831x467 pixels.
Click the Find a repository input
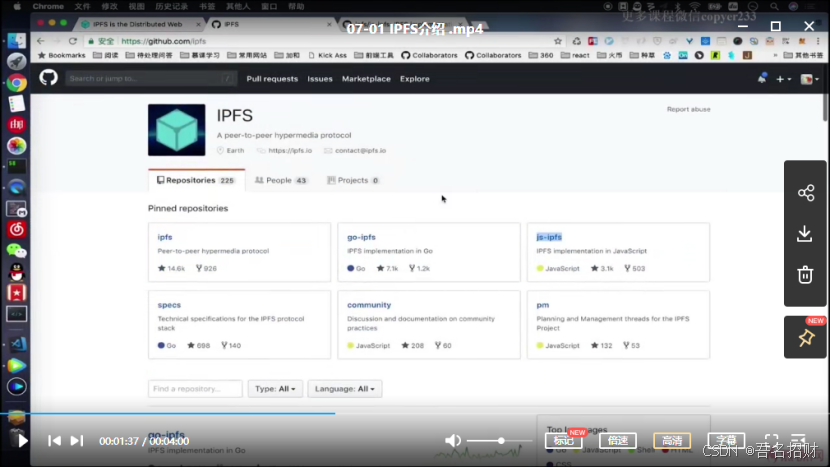195,389
